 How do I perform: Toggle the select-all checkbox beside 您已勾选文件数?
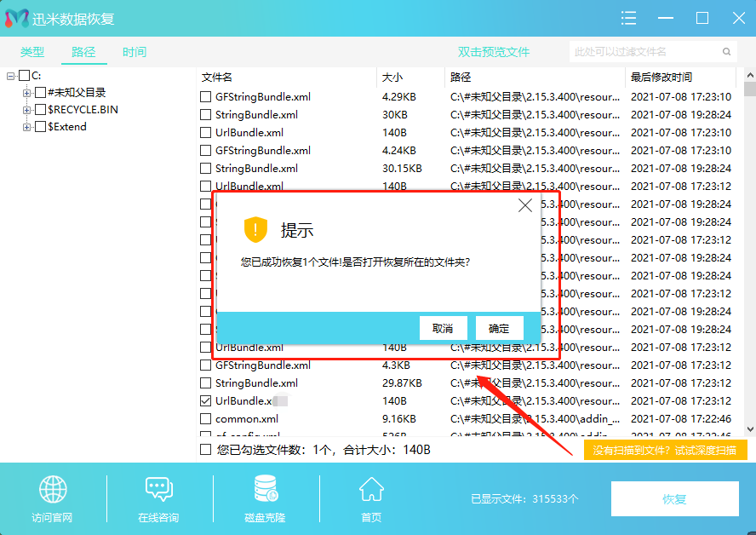coord(205,449)
